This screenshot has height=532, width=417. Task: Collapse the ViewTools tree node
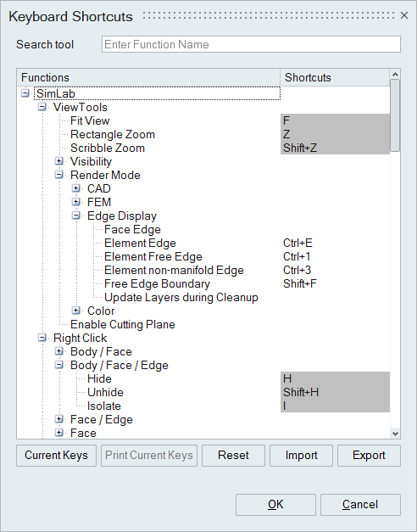tap(42, 107)
